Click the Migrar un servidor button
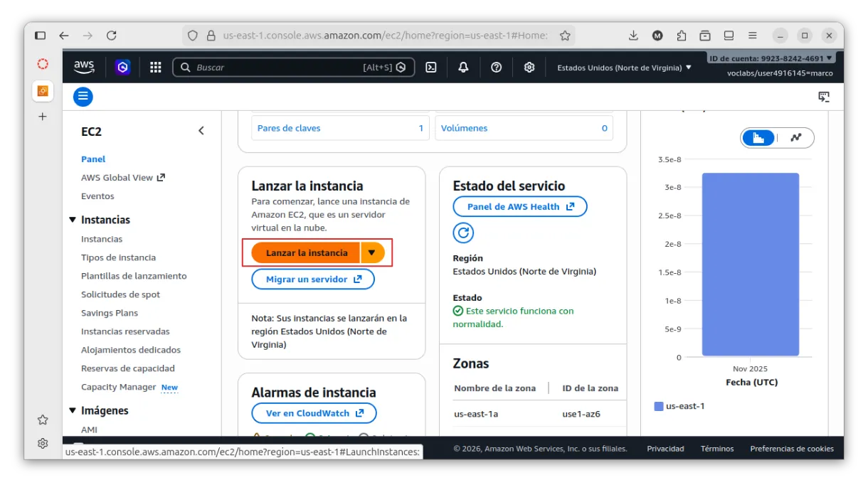Screen dimensions: 868x485 click(x=313, y=279)
